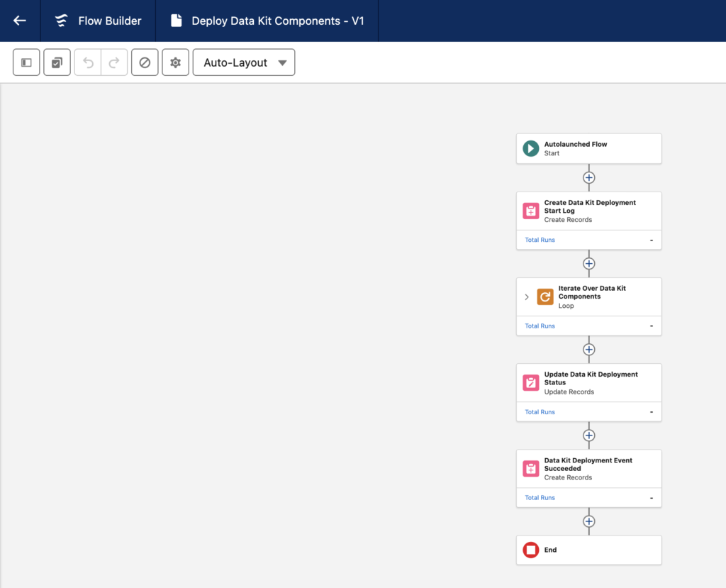Image resolution: width=726 pixels, height=588 pixels.
Task: Expand the Iterate Over Data Kit Components loop
Action: (x=525, y=296)
